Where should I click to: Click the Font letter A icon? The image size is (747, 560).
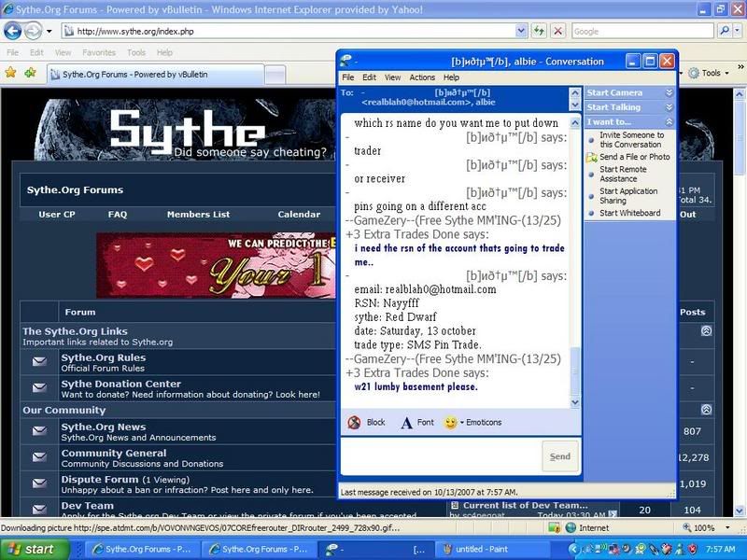point(406,423)
